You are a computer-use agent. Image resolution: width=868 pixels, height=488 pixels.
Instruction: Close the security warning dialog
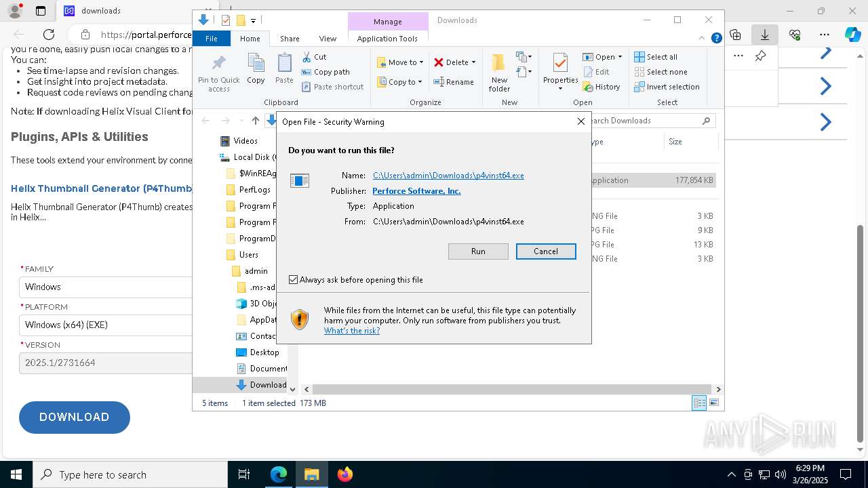point(580,122)
